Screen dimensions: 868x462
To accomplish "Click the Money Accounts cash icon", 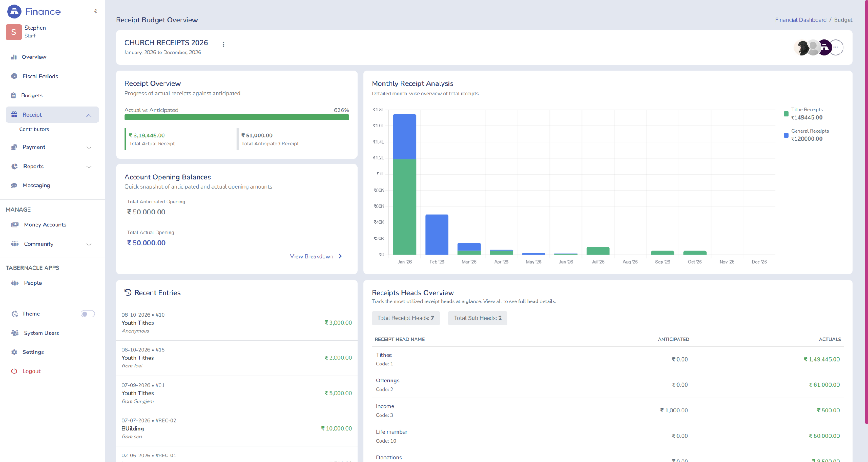I will tap(15, 225).
